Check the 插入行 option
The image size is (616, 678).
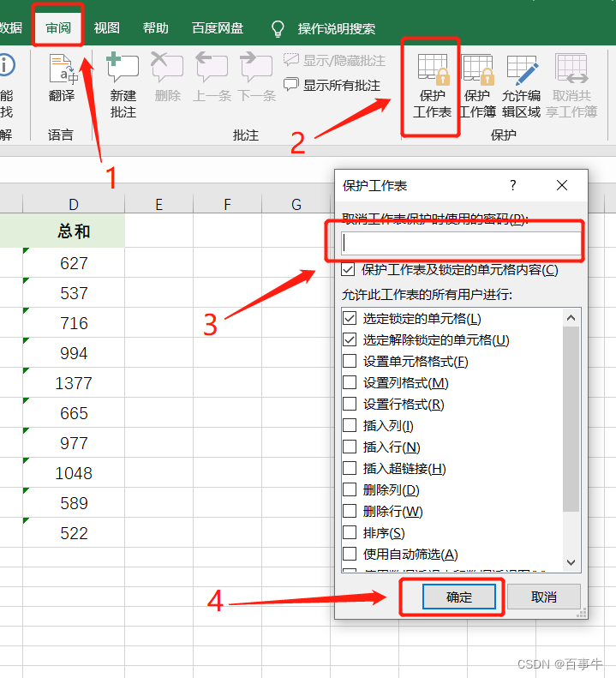(350, 447)
